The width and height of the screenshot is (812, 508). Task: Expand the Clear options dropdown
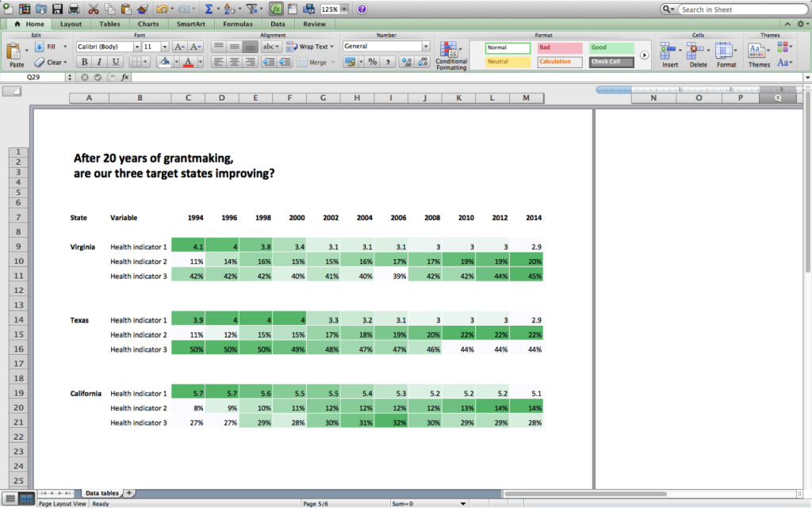[65, 62]
